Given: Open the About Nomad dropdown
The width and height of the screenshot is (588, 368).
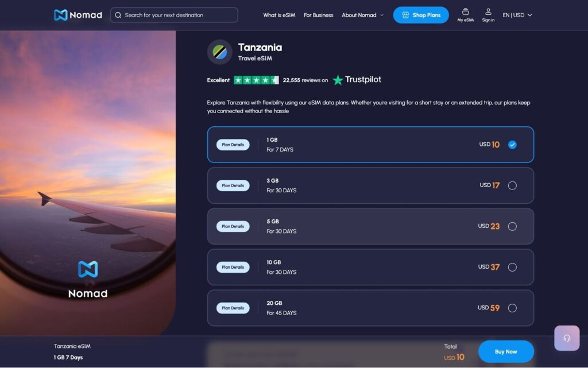Looking at the screenshot, I should 362,15.
